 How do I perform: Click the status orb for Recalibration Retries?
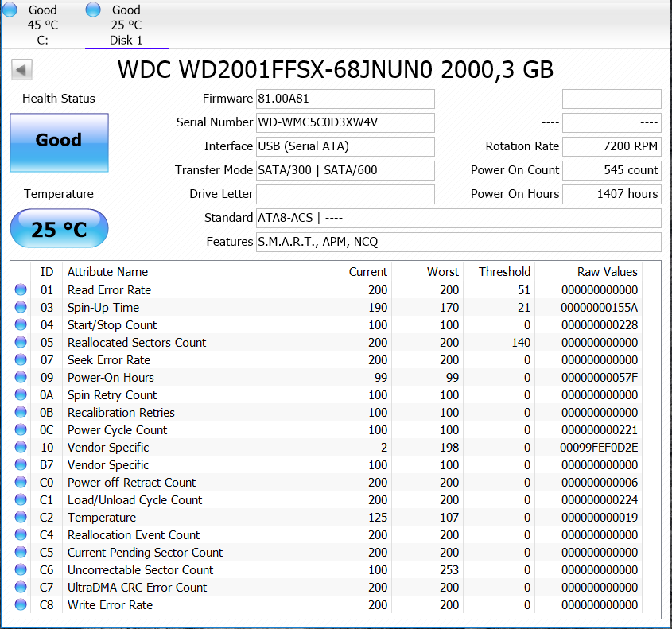pos(21,412)
